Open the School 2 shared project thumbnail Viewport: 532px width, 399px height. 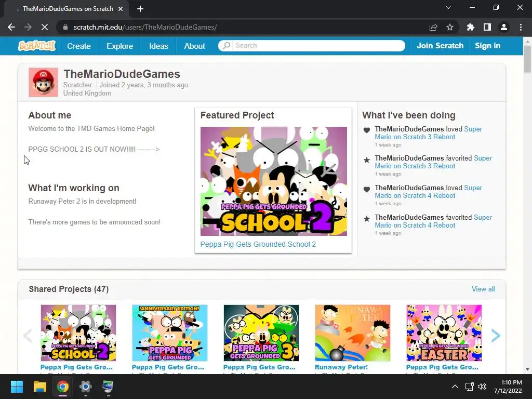[78, 333]
